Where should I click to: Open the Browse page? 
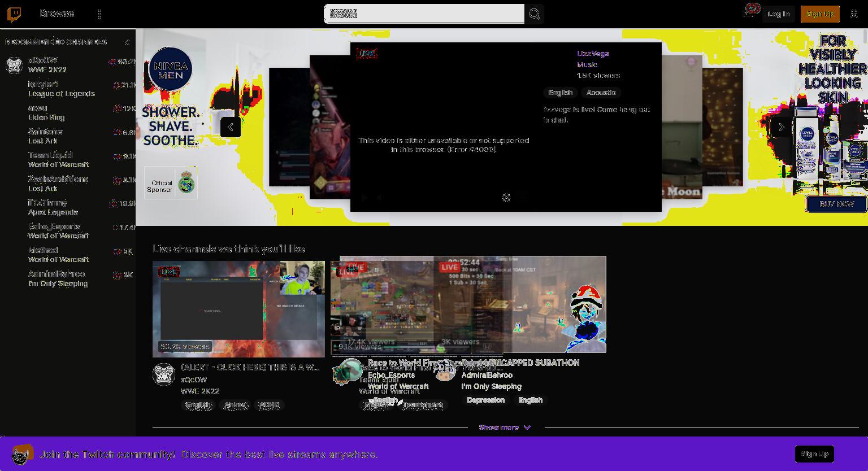(57, 14)
